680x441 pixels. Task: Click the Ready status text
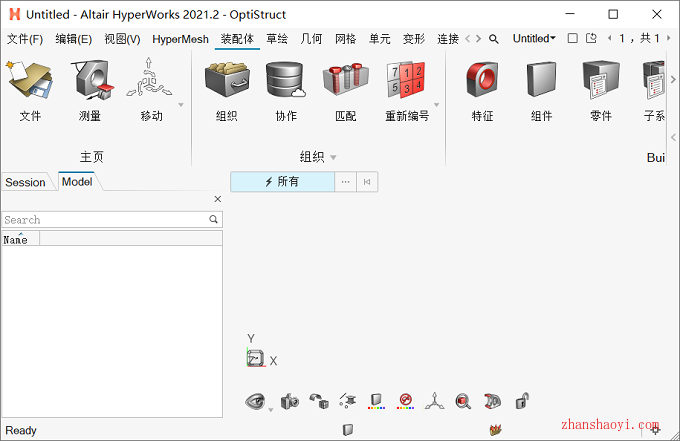21,431
